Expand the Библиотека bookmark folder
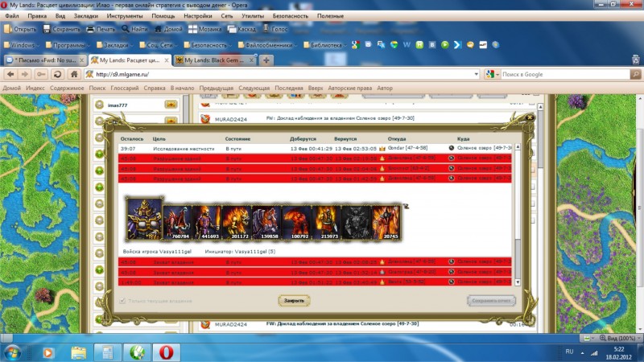Viewport: 644px width, 362px height. [x=325, y=45]
